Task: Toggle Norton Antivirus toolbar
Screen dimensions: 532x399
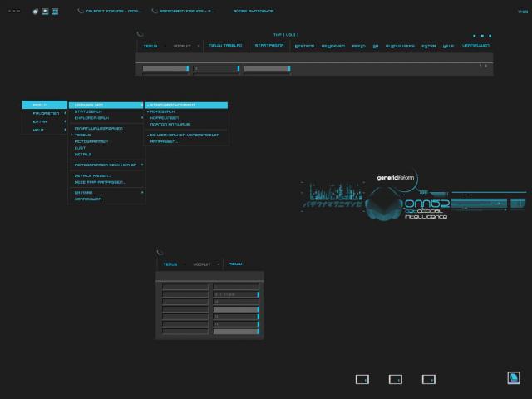Action: [186, 125]
